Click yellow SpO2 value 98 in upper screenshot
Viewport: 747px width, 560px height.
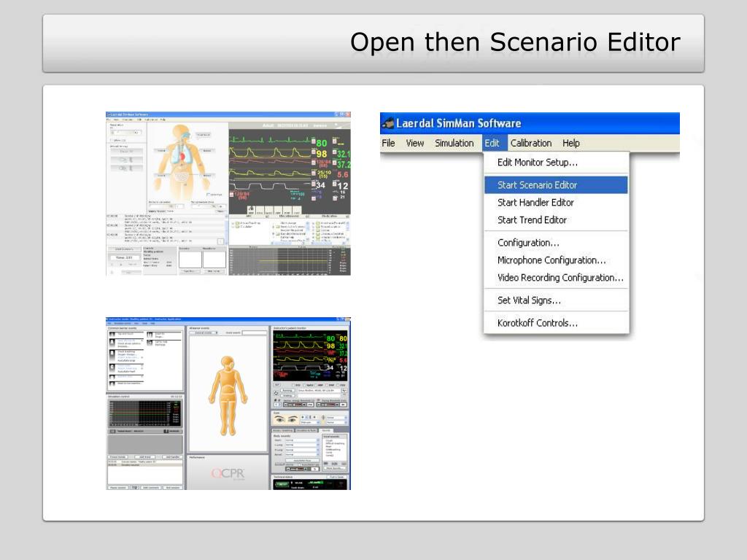(x=322, y=154)
